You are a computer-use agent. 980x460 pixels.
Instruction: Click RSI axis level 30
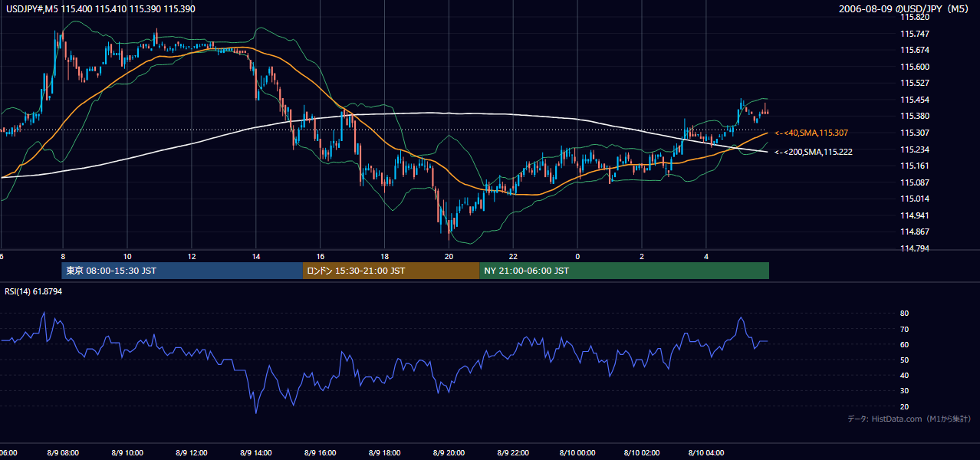pyautogui.click(x=905, y=391)
